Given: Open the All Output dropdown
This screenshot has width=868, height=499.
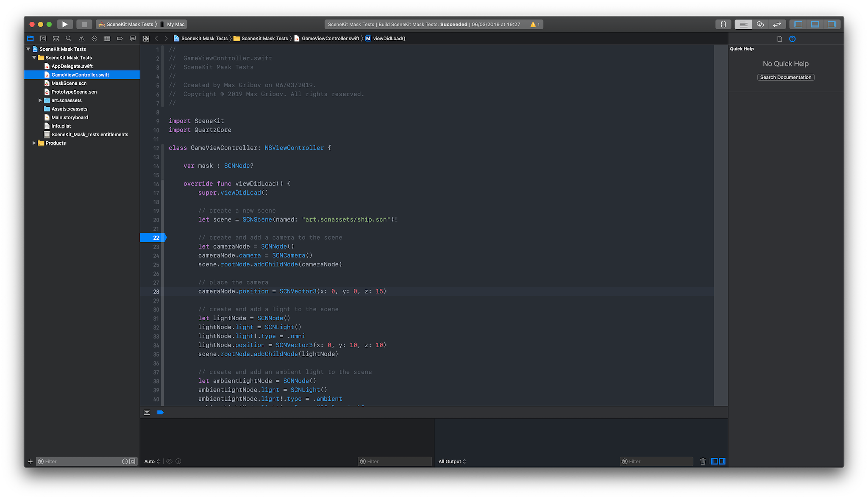Looking at the screenshot, I should [452, 461].
